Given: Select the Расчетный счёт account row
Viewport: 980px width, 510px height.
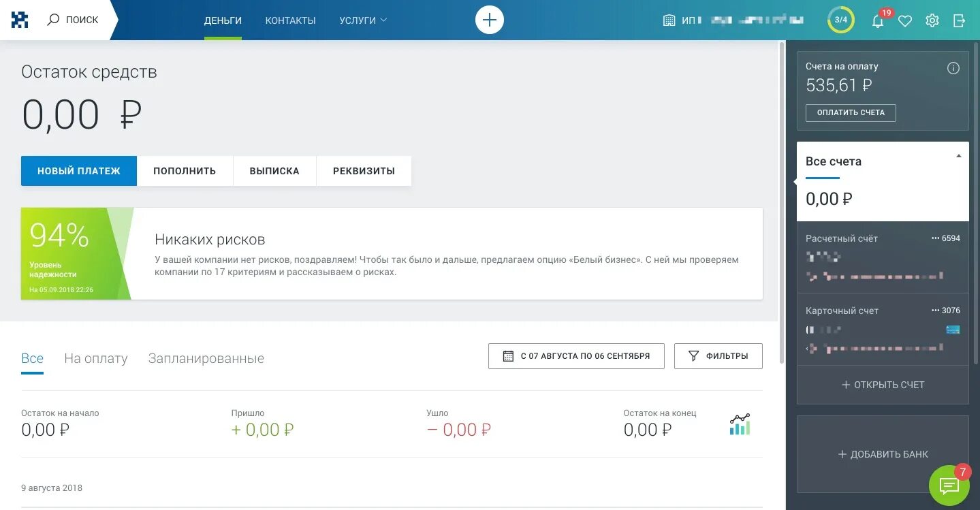Looking at the screenshot, I should 883,257.
